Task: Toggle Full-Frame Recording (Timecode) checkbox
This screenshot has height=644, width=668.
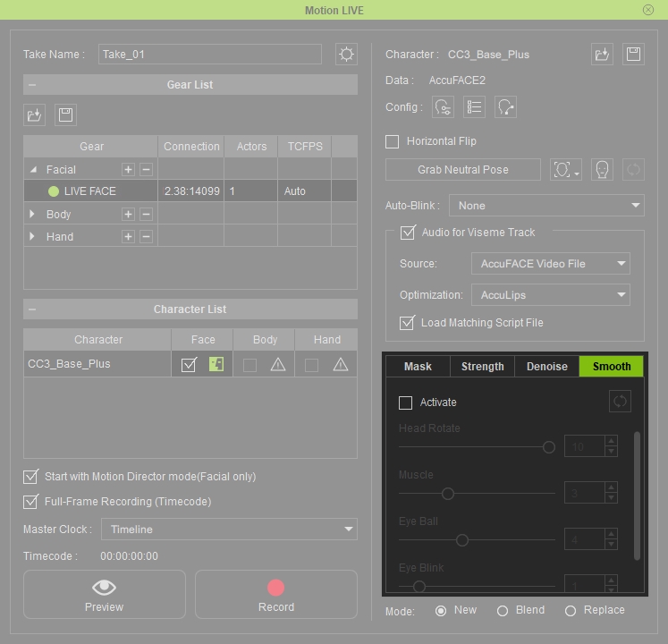Action: point(30,502)
